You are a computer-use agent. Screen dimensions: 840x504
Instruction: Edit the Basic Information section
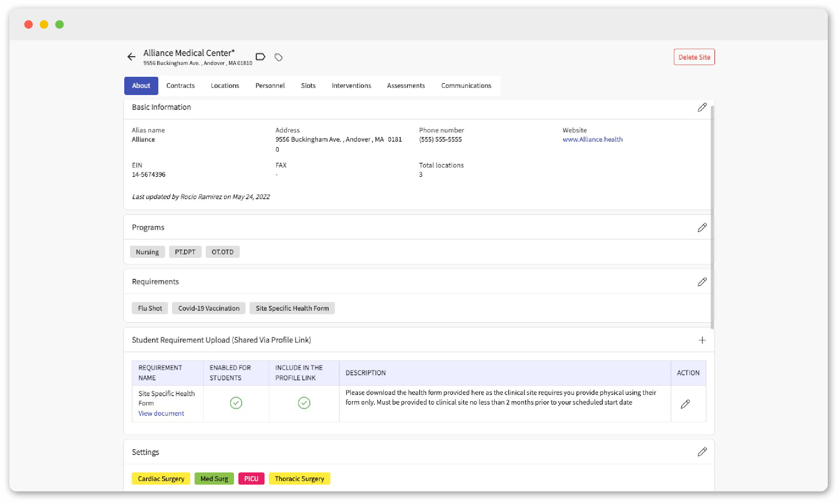[702, 107]
